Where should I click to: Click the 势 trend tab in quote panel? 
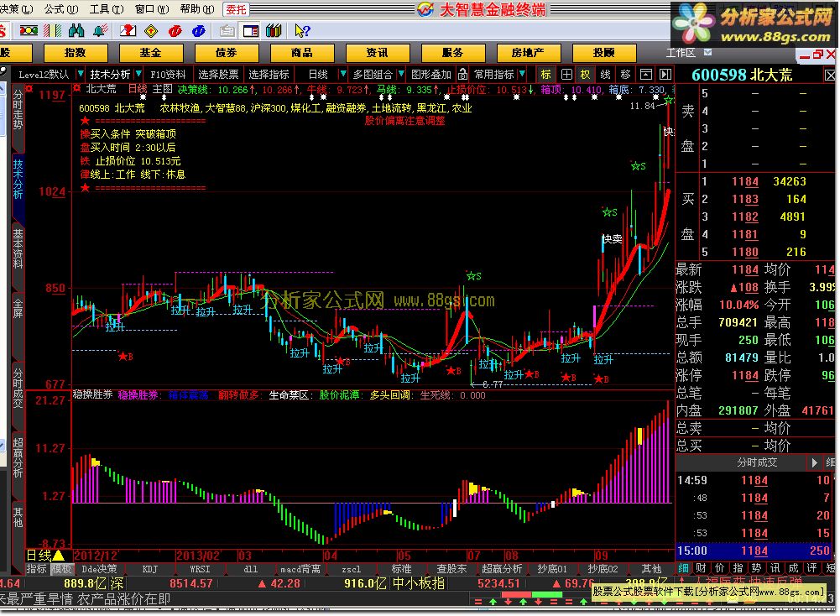(756, 568)
